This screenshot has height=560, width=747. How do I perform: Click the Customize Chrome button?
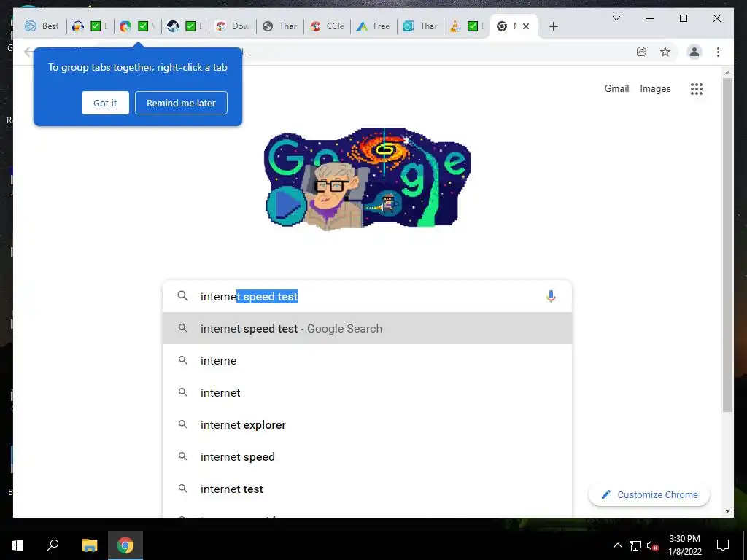coord(649,495)
